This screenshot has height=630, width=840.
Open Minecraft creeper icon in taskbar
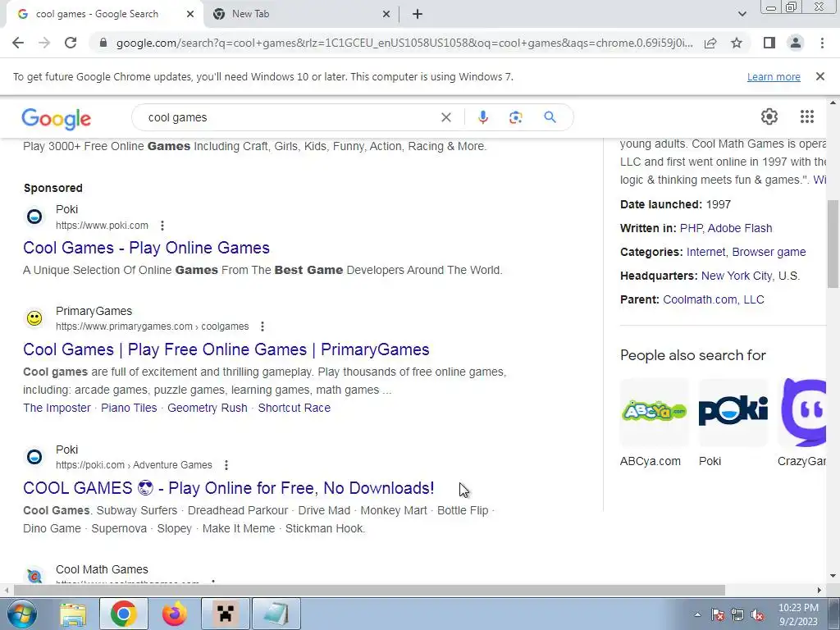pos(226,614)
